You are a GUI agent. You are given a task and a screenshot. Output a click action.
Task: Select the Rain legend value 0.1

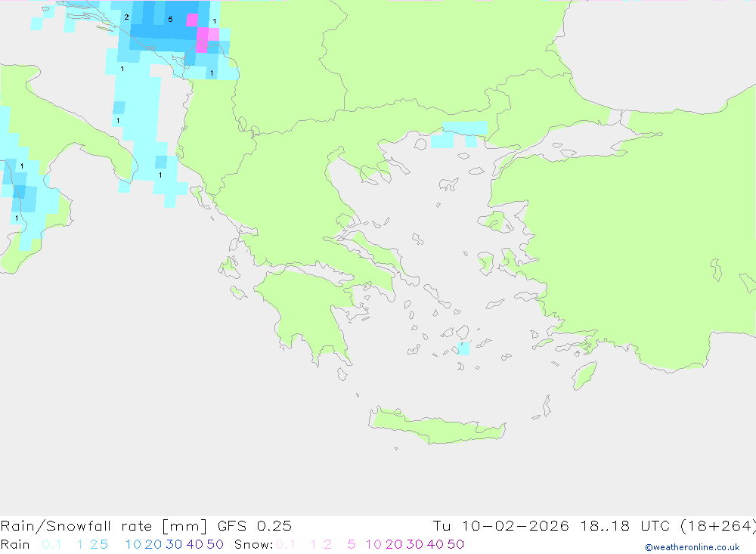[51, 544]
